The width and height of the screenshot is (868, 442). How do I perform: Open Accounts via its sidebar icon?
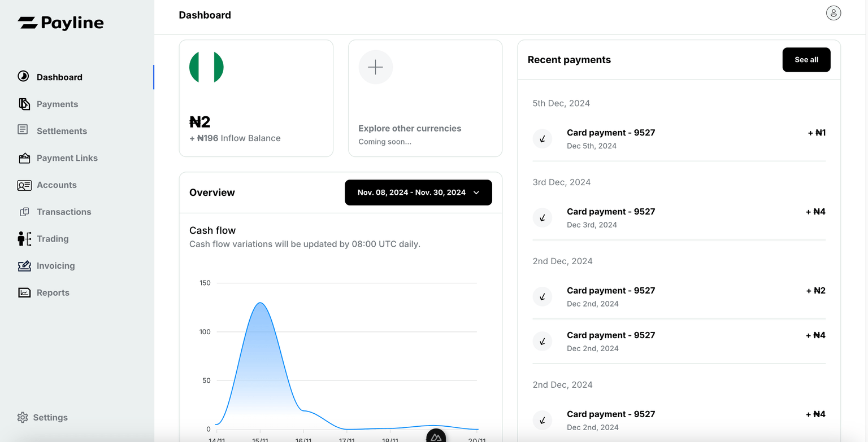[24, 185]
